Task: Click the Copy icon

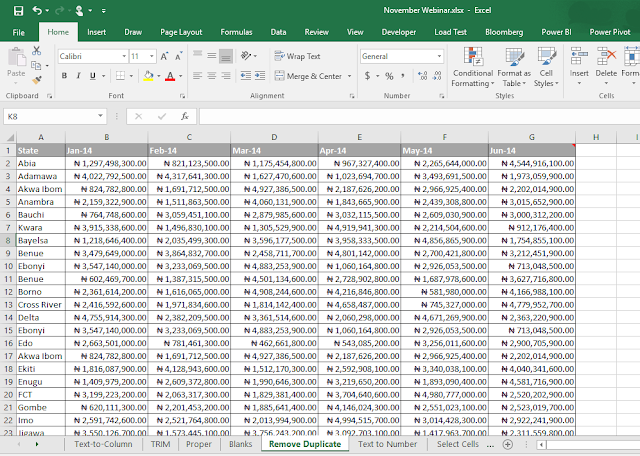Action: coord(36,65)
